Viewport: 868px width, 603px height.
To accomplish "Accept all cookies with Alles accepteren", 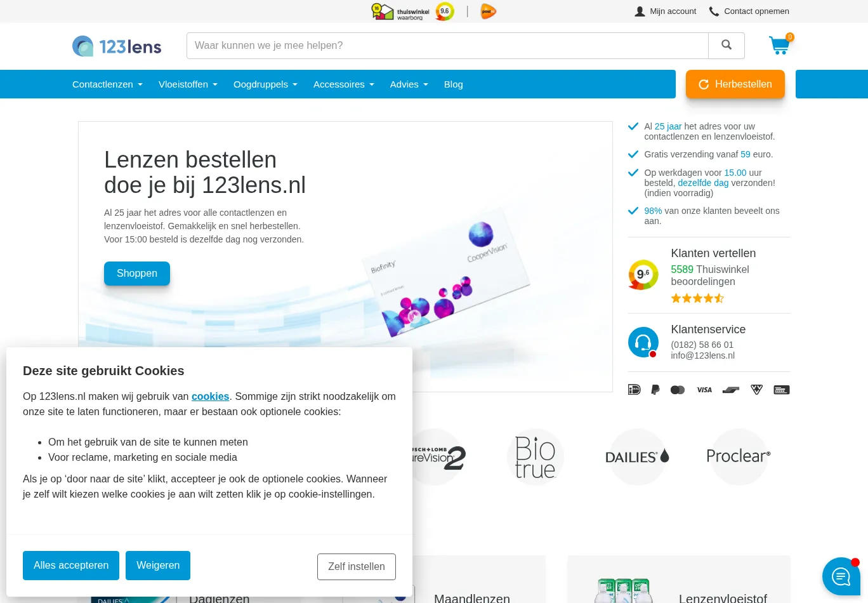I will pyautogui.click(x=71, y=566).
